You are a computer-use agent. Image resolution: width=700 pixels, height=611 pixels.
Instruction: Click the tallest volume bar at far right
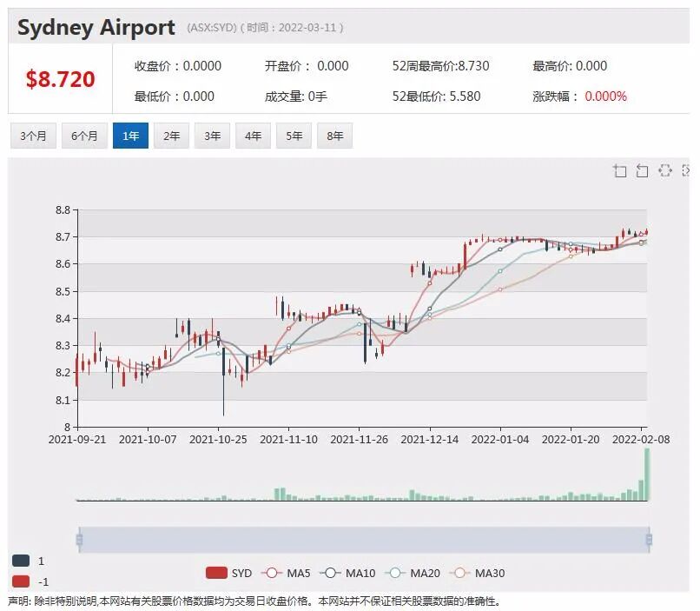(x=647, y=475)
